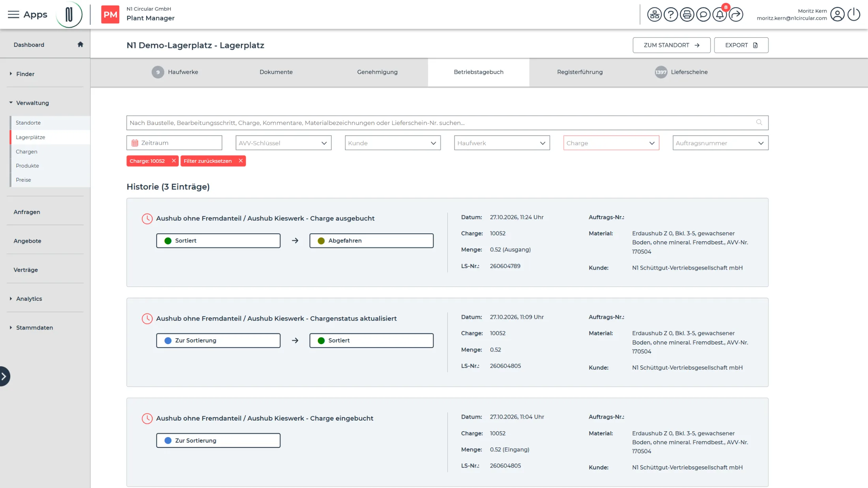Open Standorte in the sidebar

28,123
